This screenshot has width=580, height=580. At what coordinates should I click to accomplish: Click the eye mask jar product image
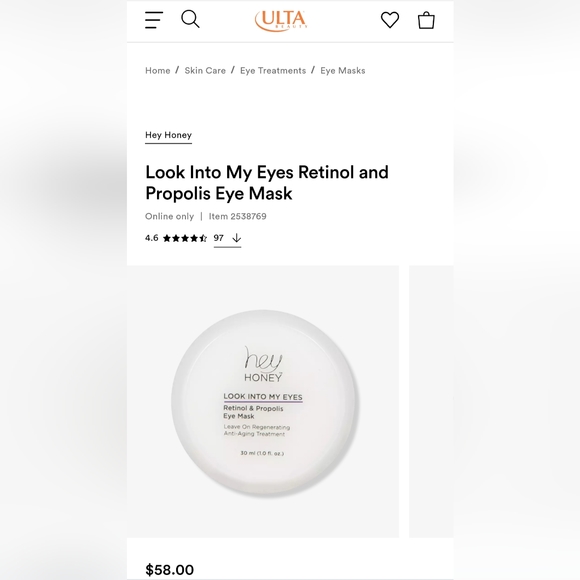click(x=263, y=401)
